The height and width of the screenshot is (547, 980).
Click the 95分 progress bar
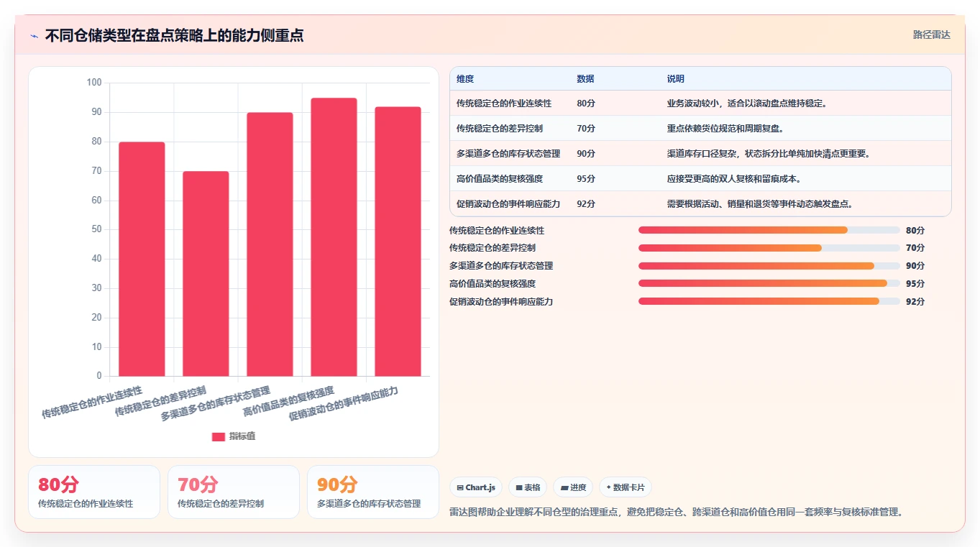[x=769, y=283]
